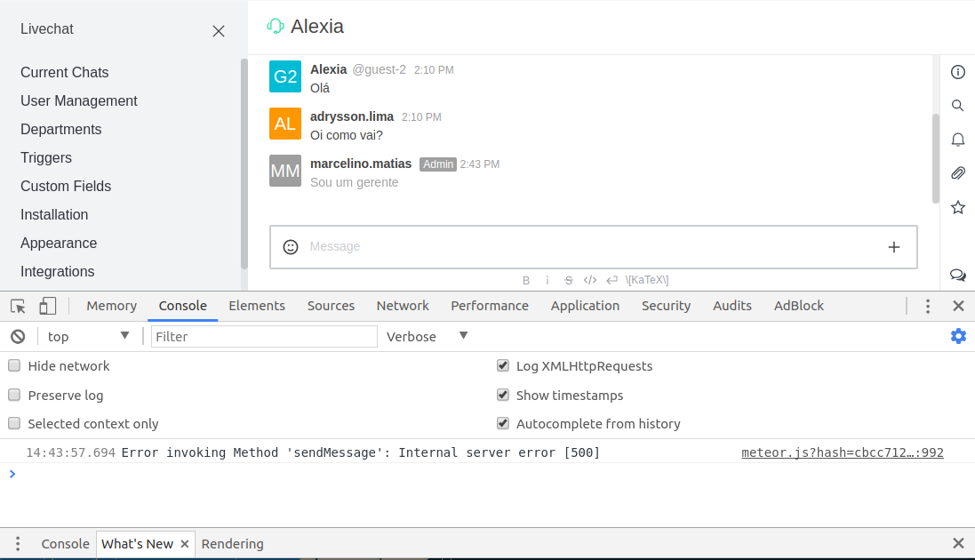This screenshot has height=560, width=975.
Task: Switch to the Memory tab
Action: tap(111, 306)
